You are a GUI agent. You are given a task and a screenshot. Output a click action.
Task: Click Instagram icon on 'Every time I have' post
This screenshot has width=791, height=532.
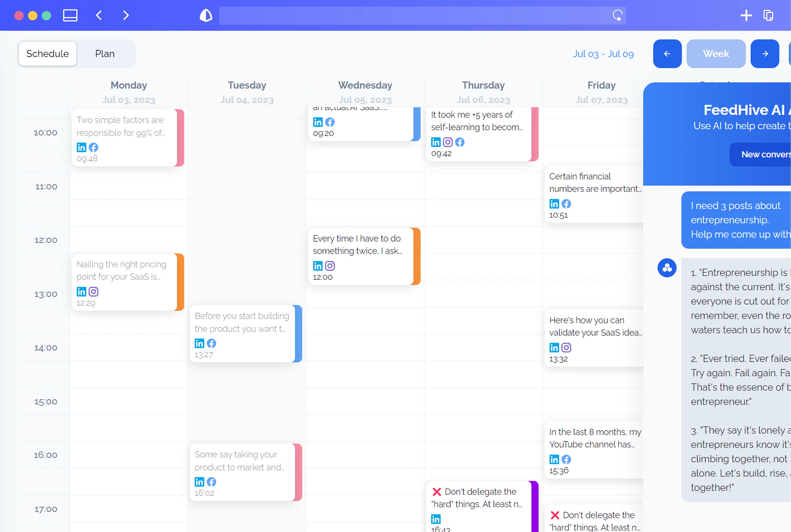[330, 266]
